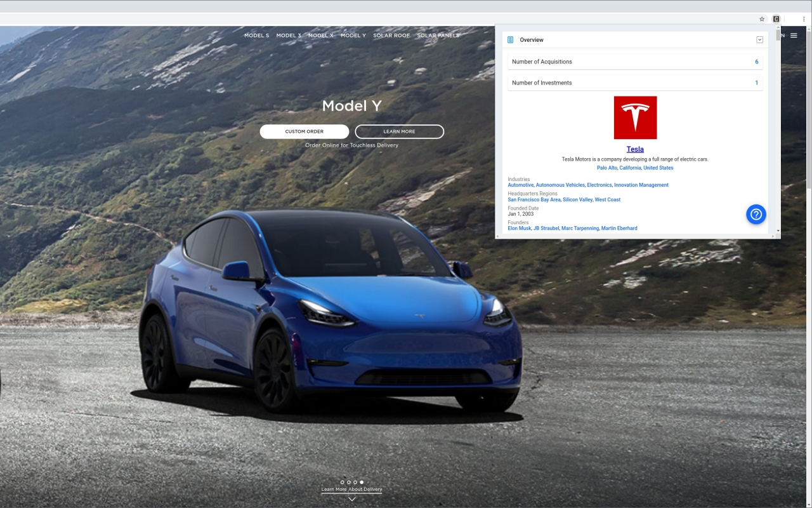The image size is (812, 508).
Task: Open the Crunchbase extension icon in toolbar
Action: click(776, 19)
